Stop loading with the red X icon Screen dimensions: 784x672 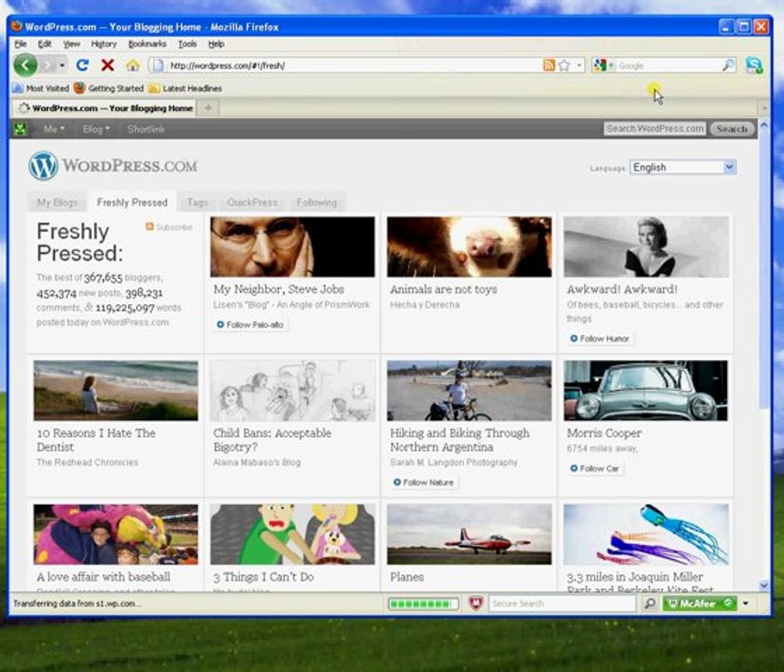click(107, 65)
